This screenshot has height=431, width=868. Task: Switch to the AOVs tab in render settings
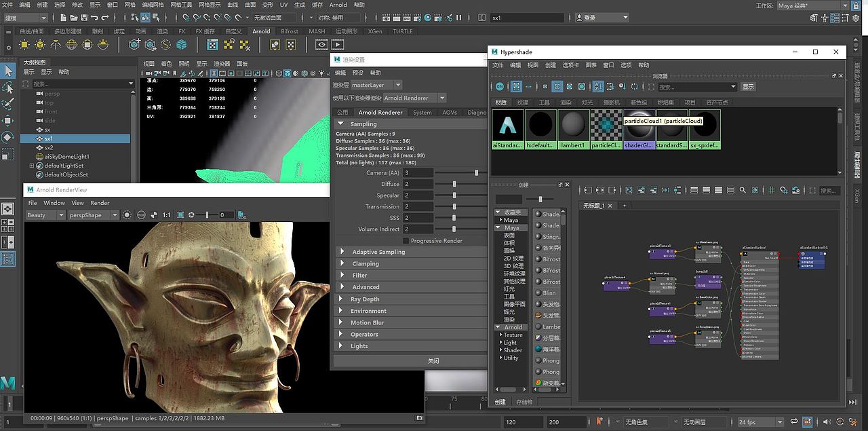pos(450,112)
